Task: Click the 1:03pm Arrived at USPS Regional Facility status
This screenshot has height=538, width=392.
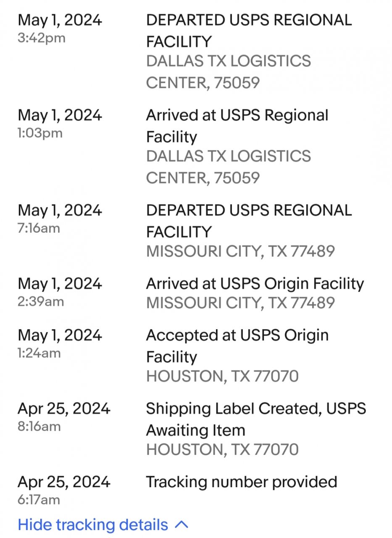Action: 237,126
